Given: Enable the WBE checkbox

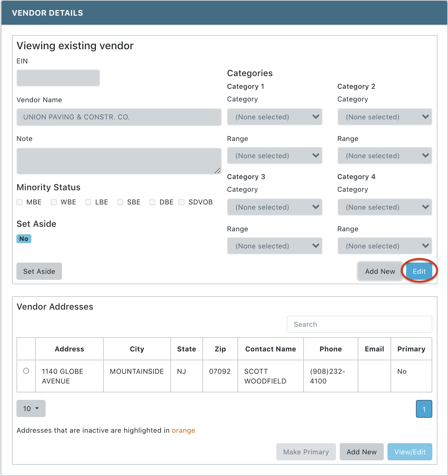Looking at the screenshot, I should pyautogui.click(x=54, y=202).
